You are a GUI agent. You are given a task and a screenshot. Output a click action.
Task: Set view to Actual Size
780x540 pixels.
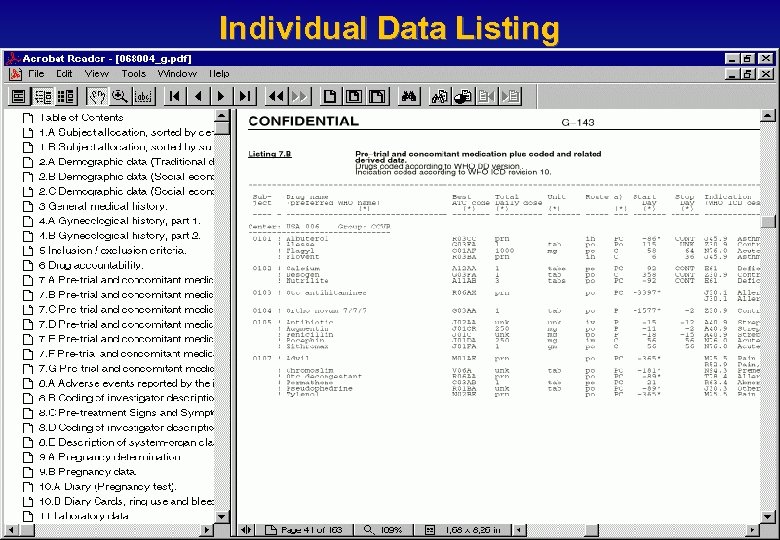pyautogui.click(x=330, y=96)
